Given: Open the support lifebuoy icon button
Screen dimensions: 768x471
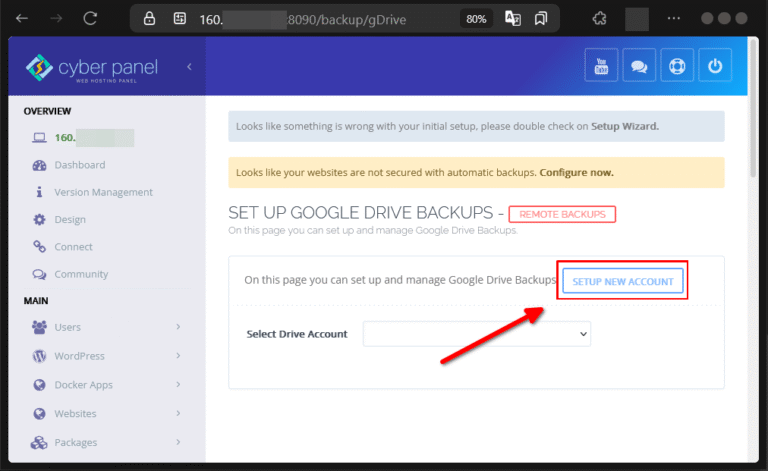Looking at the screenshot, I should click(x=677, y=65).
